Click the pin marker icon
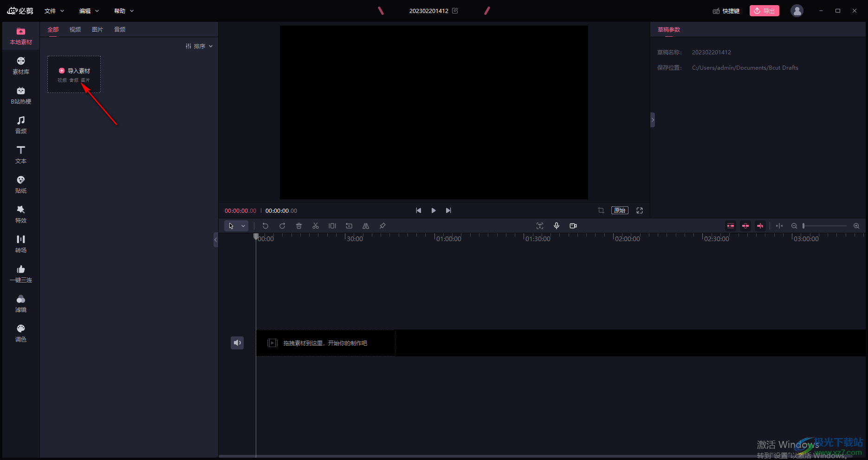The height and width of the screenshot is (460, 868). [x=382, y=226]
